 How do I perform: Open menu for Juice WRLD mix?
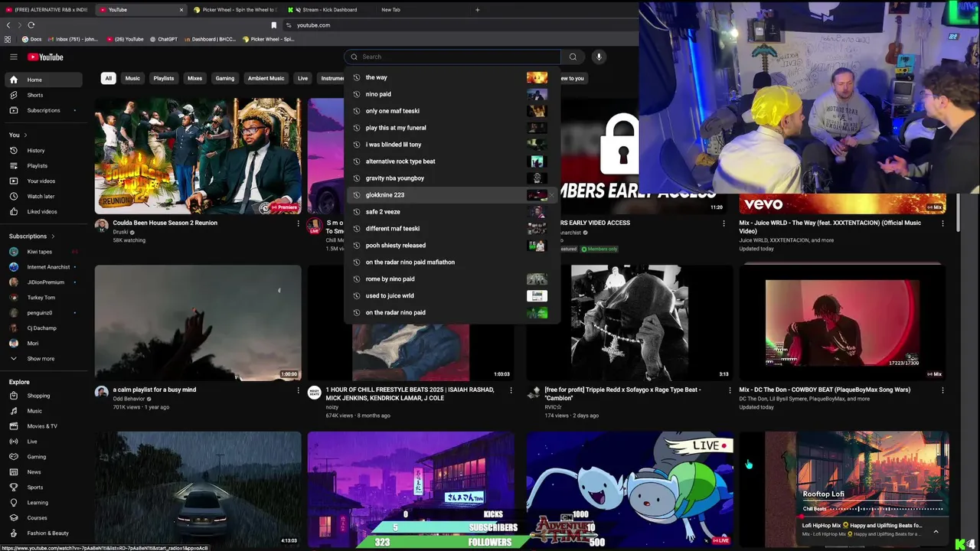942,223
